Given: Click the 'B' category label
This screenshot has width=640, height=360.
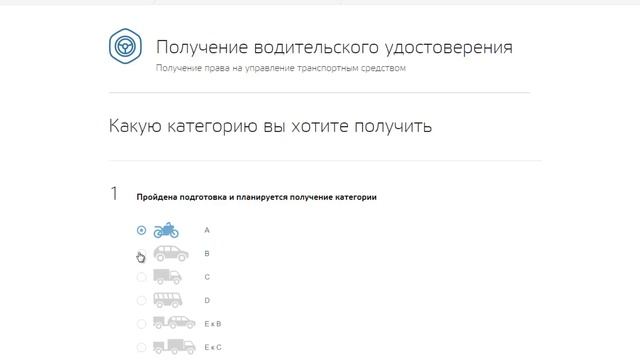Looking at the screenshot, I should coord(207,253).
